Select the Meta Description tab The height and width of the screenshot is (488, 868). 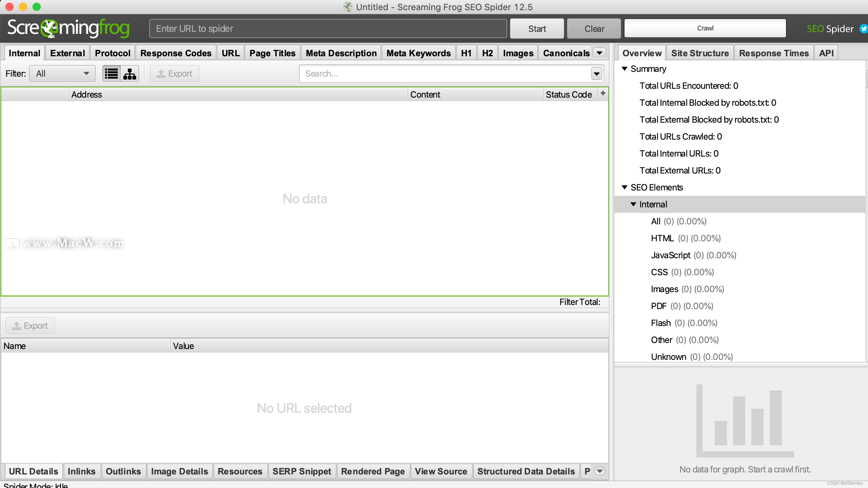341,53
